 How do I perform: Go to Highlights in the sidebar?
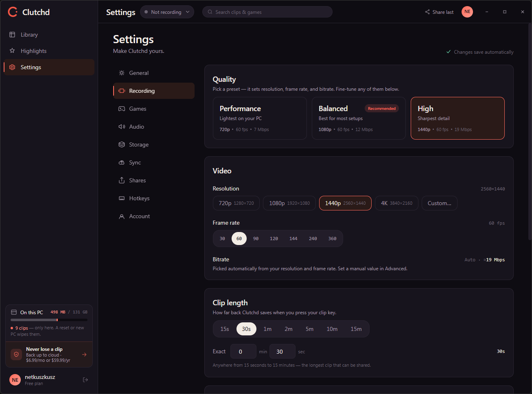coord(49,51)
